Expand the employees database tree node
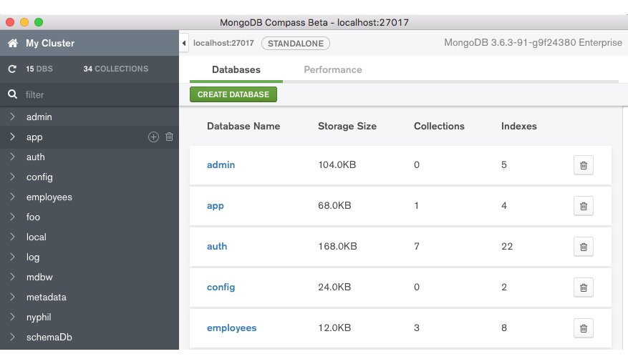 12,197
